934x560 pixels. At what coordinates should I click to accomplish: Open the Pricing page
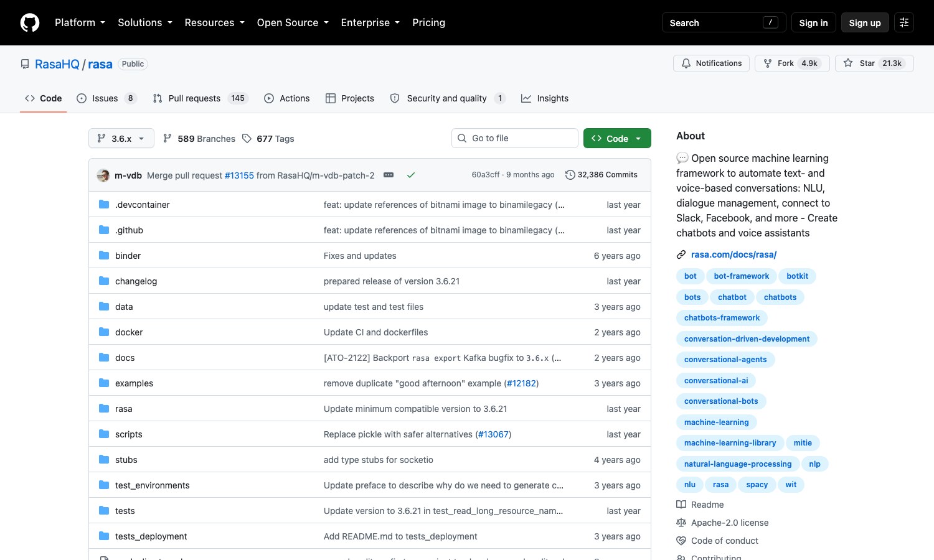(x=428, y=22)
